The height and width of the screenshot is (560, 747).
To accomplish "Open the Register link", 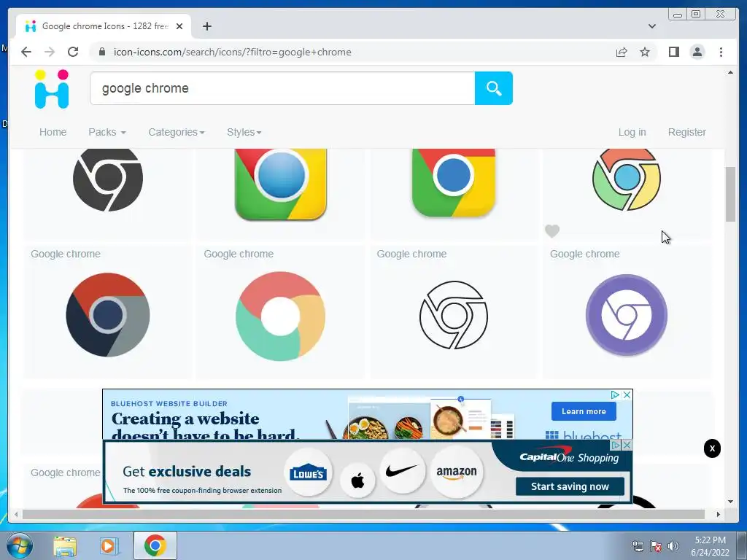I will 686,132.
